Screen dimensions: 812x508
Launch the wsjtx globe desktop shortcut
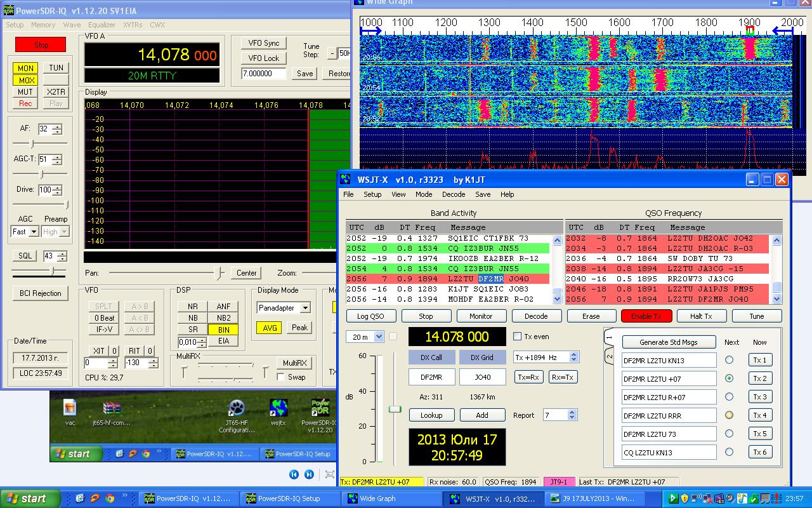[x=278, y=408]
